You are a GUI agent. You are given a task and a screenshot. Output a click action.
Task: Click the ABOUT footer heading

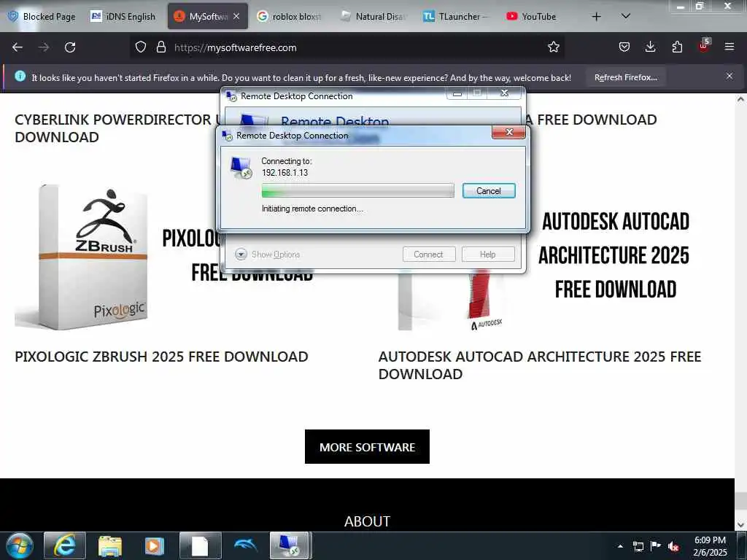[368, 521]
